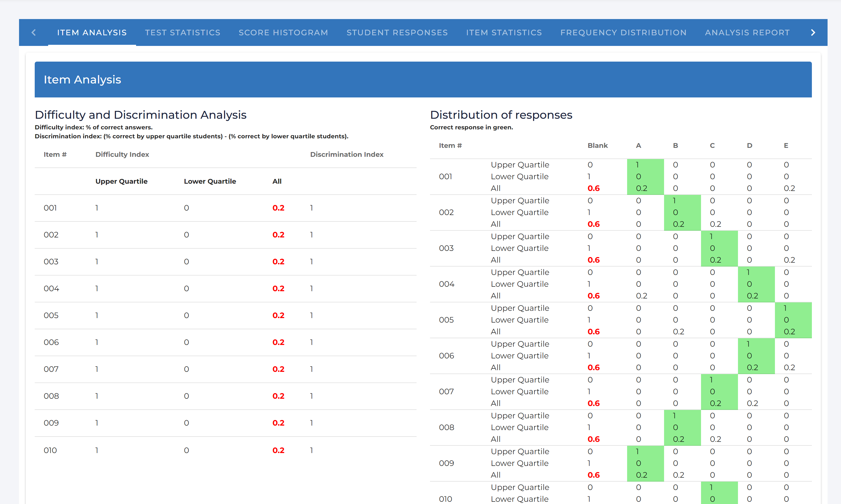This screenshot has height=504, width=841.
Task: Click the Item Analysis header title
Action: (83, 80)
